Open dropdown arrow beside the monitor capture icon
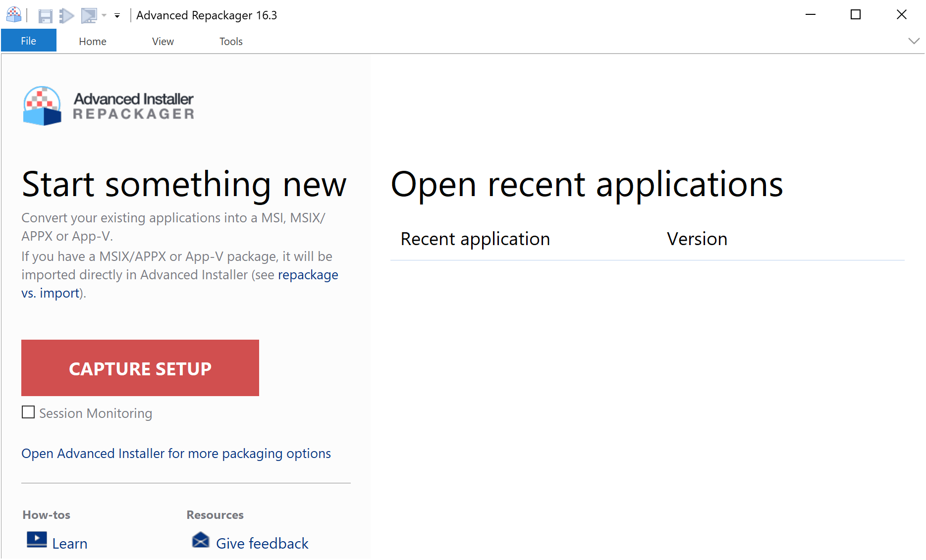Screen dimensions: 926x560 pyautogui.click(x=104, y=16)
